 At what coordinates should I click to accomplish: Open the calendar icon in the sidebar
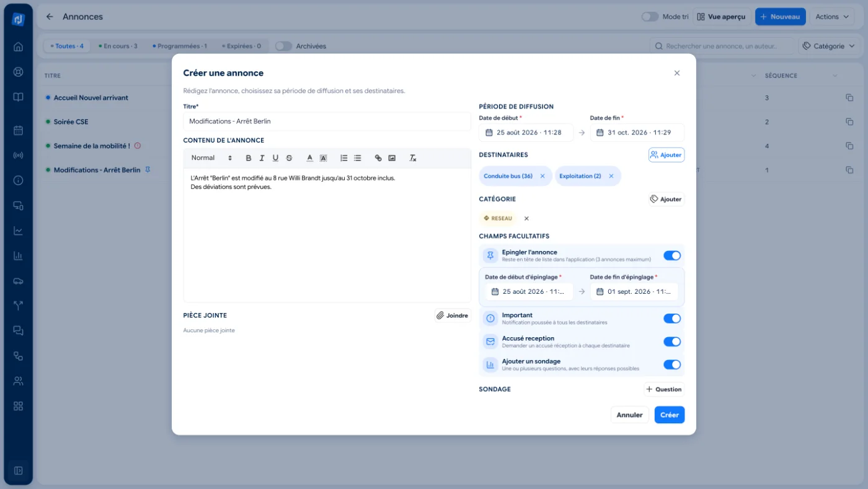[x=18, y=130]
